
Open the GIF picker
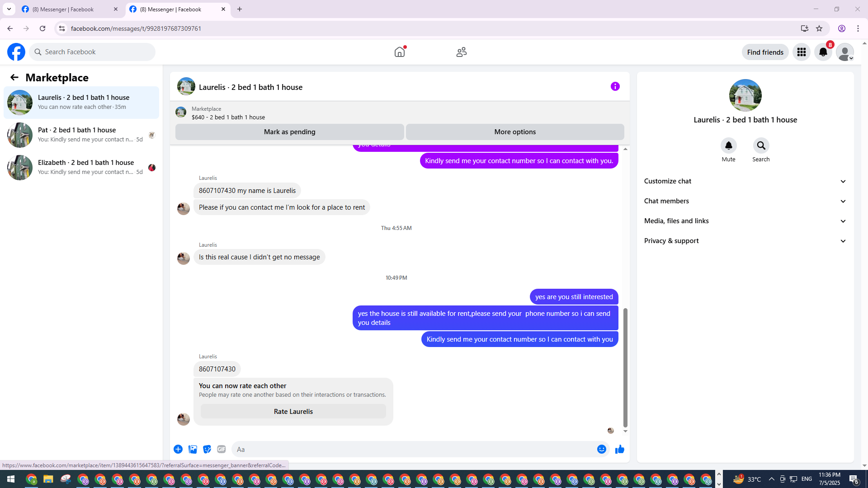click(x=221, y=449)
